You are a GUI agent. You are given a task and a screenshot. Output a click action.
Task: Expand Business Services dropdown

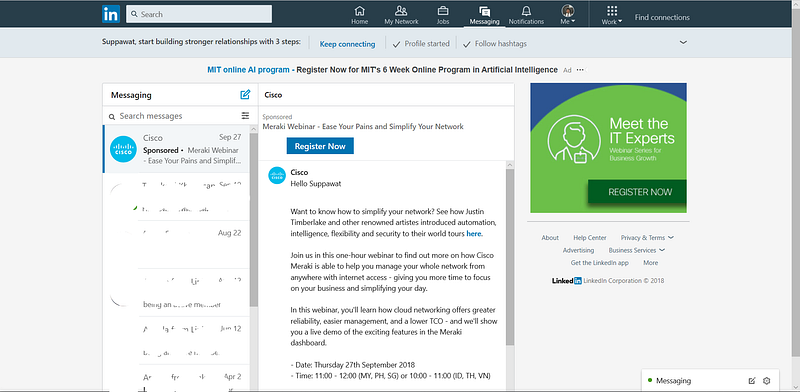pos(637,251)
